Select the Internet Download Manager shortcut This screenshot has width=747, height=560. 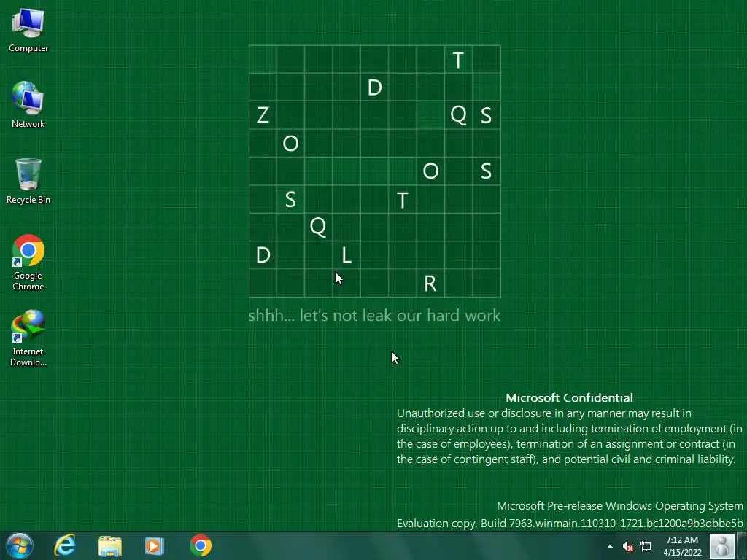click(28, 338)
